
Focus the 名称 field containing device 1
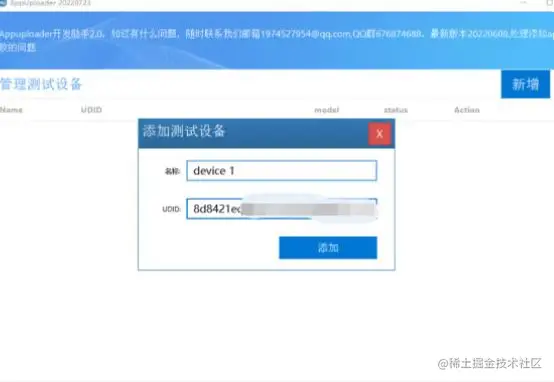pyautogui.click(x=282, y=171)
